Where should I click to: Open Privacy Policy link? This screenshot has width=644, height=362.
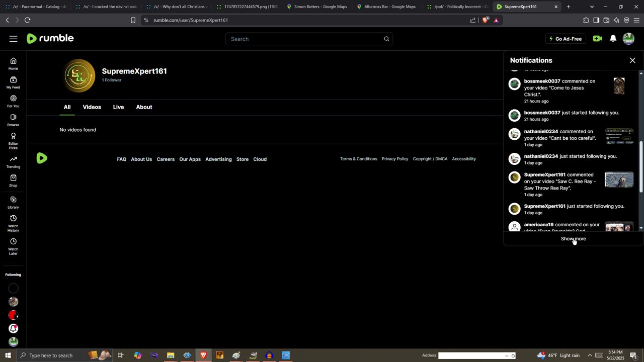point(395,159)
